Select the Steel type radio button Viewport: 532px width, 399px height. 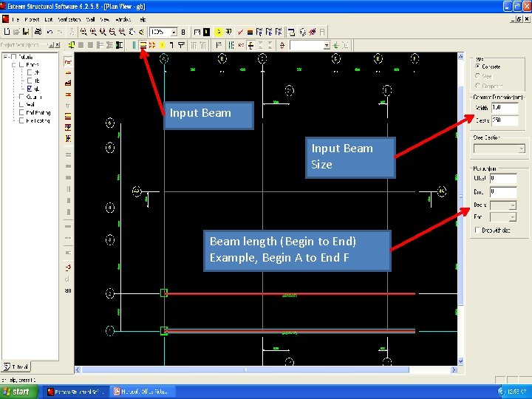[478, 75]
